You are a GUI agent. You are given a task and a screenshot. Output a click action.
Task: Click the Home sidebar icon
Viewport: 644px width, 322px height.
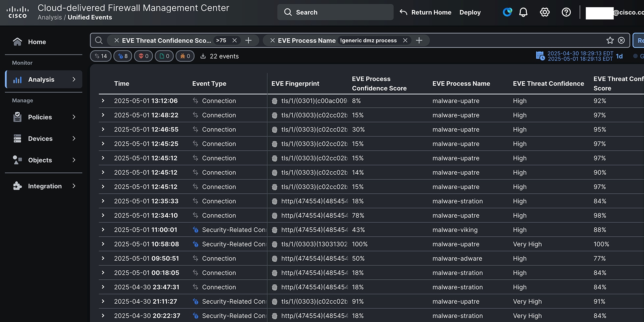(x=17, y=42)
